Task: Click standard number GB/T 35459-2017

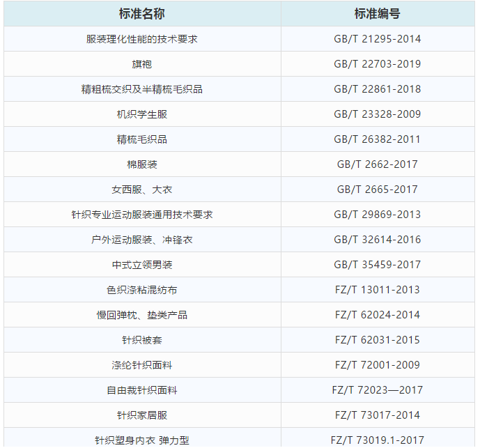Action: click(377, 265)
